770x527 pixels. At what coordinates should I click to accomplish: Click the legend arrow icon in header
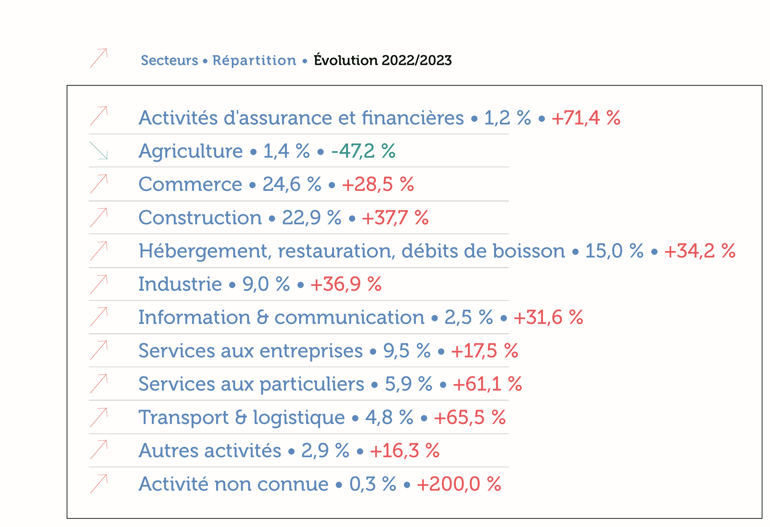98,59
